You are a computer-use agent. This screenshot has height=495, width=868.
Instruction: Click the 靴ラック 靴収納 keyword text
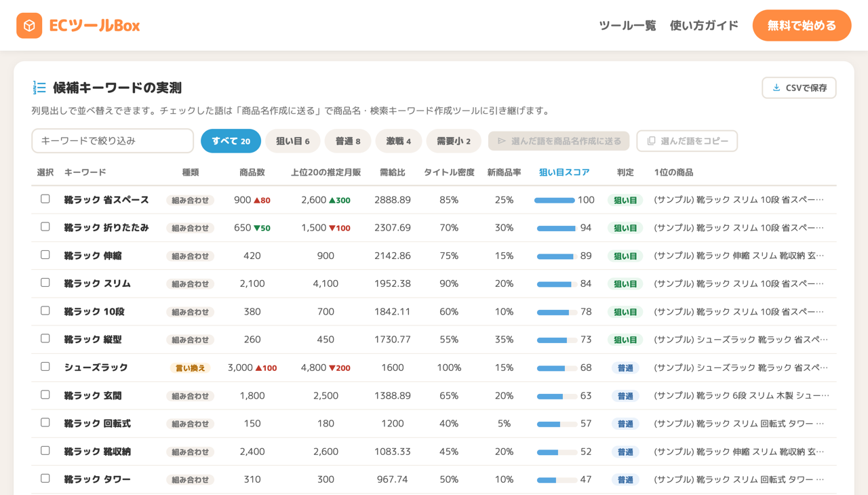98,452
